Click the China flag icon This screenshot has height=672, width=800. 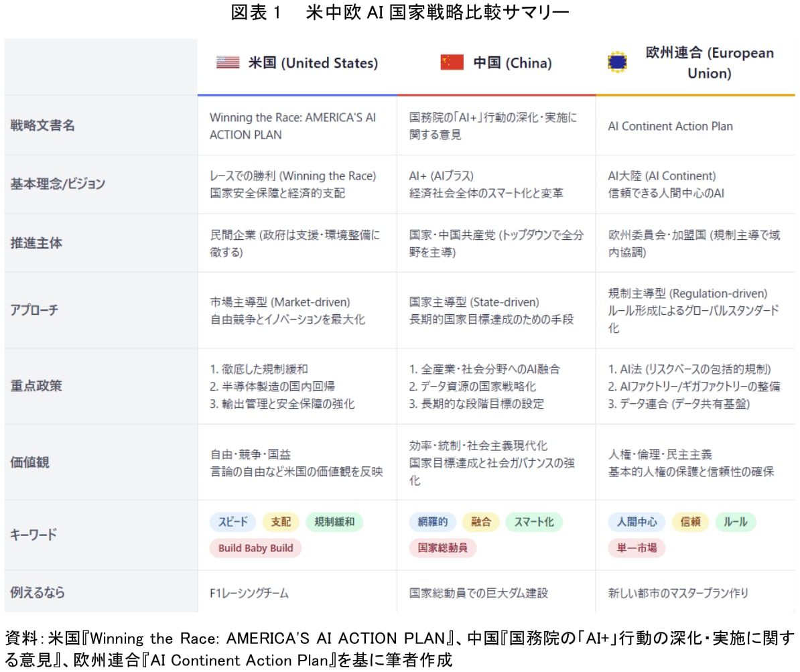[452, 63]
